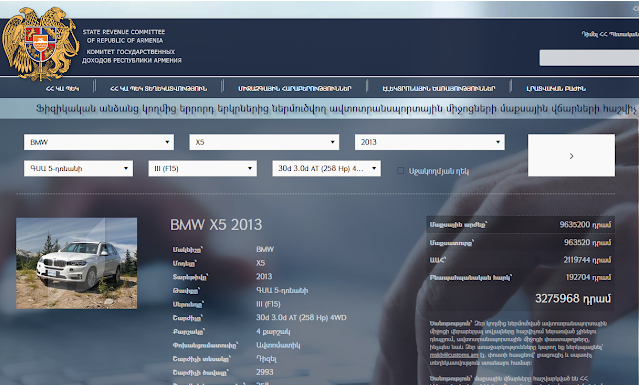Viewport: 639px width, 385px height.
Task: Click the BMW X5 2013 heading
Action: click(x=216, y=225)
